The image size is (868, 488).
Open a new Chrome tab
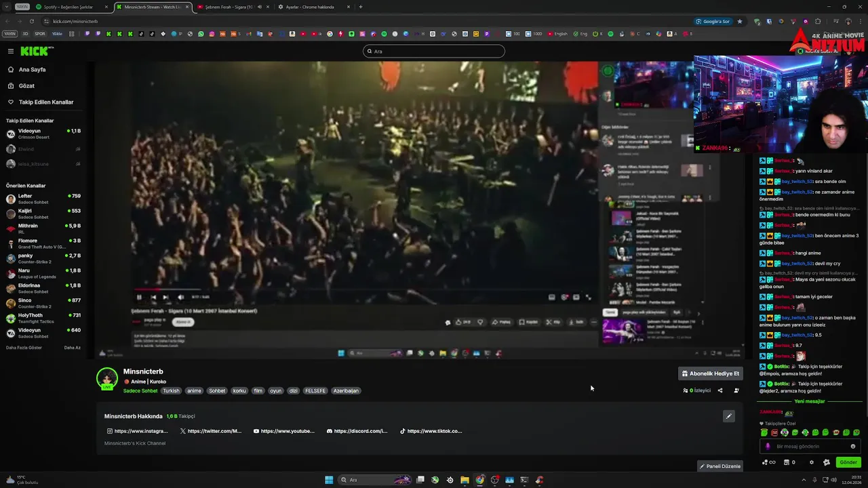360,7
